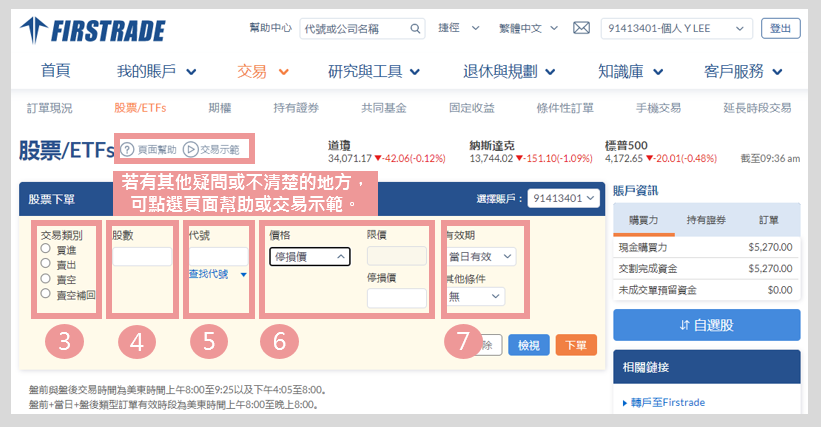The height and width of the screenshot is (427, 821).
Task: Open the account 91413401-個人 Y LEE dropdown
Action: (x=676, y=29)
